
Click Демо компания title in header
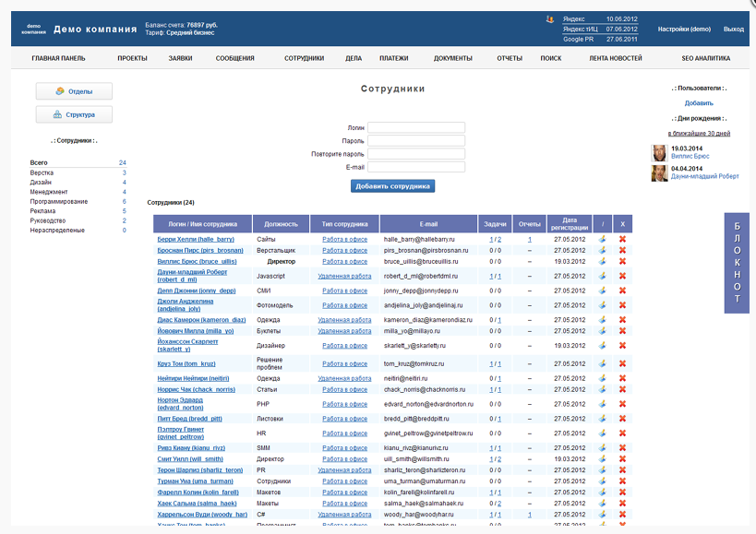point(95,29)
